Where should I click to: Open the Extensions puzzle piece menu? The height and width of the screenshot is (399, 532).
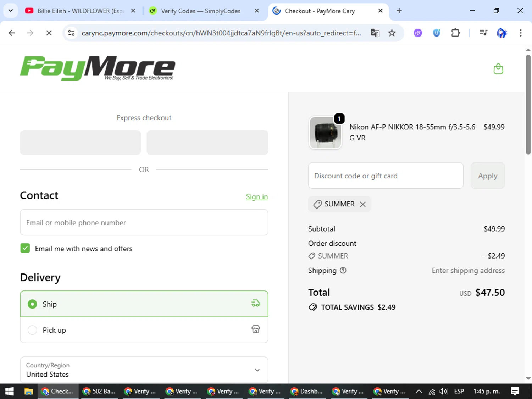tap(455, 33)
